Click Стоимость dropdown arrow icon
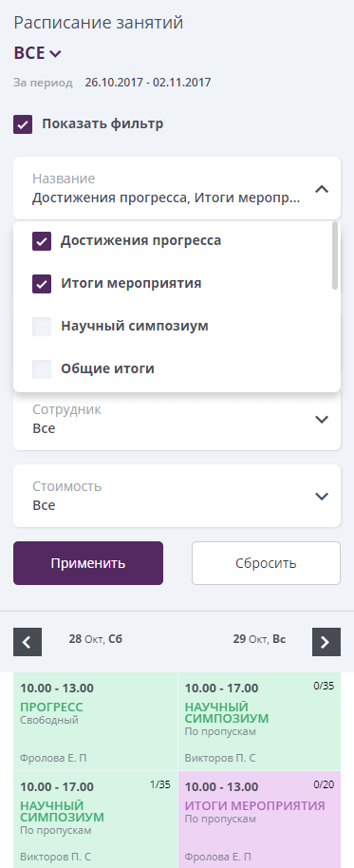Image resolution: width=354 pixels, height=868 pixels. click(322, 496)
